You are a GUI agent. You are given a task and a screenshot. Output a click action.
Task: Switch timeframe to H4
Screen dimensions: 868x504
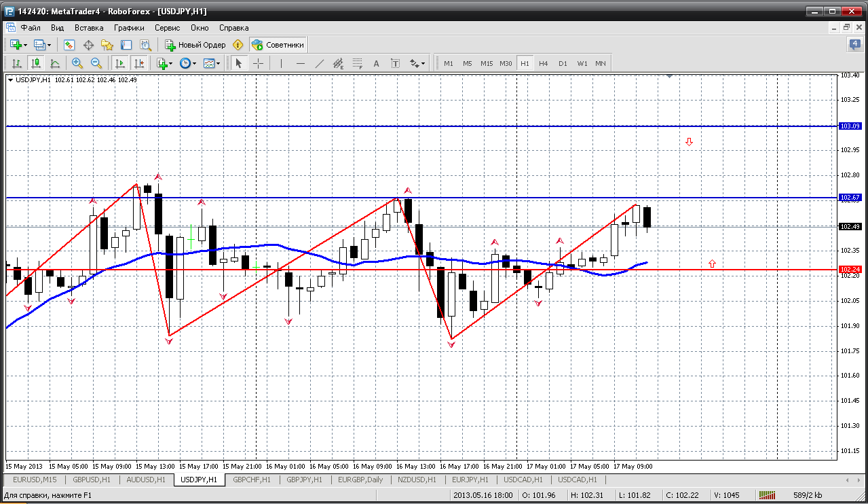[544, 63]
